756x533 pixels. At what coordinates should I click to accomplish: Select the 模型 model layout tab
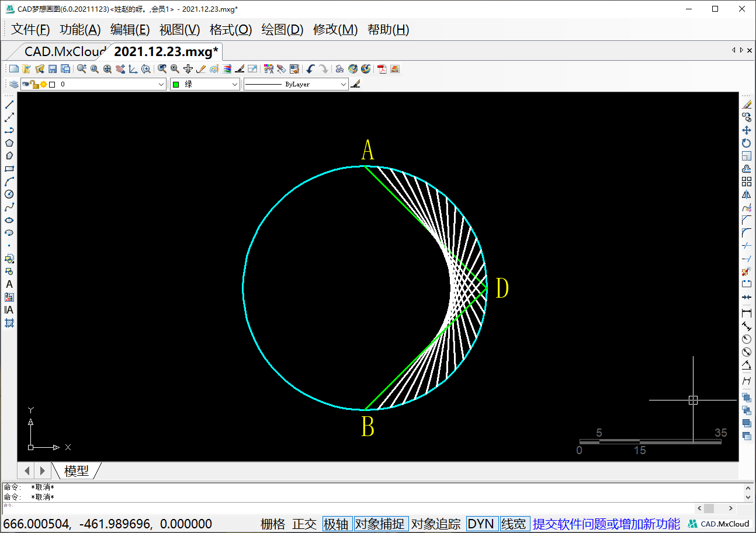click(77, 471)
